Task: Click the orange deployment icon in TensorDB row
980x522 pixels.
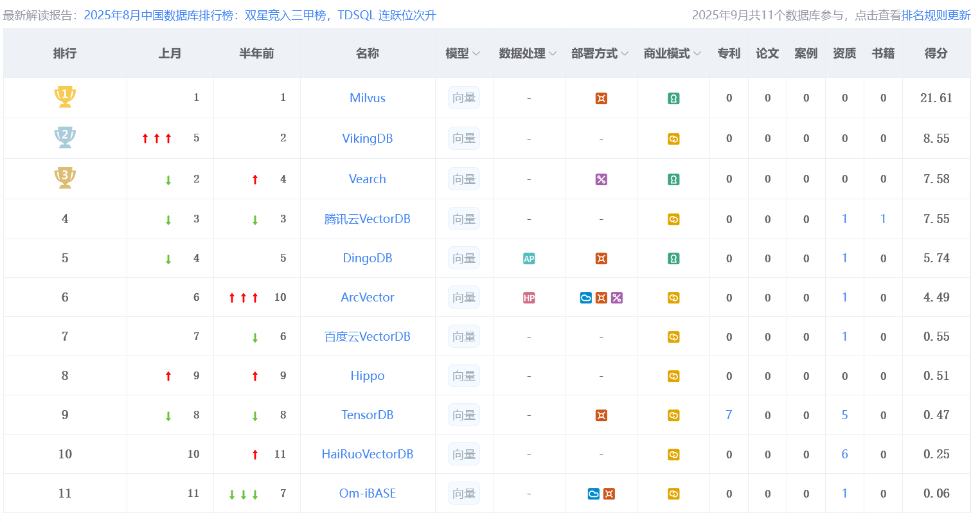Action: click(601, 415)
